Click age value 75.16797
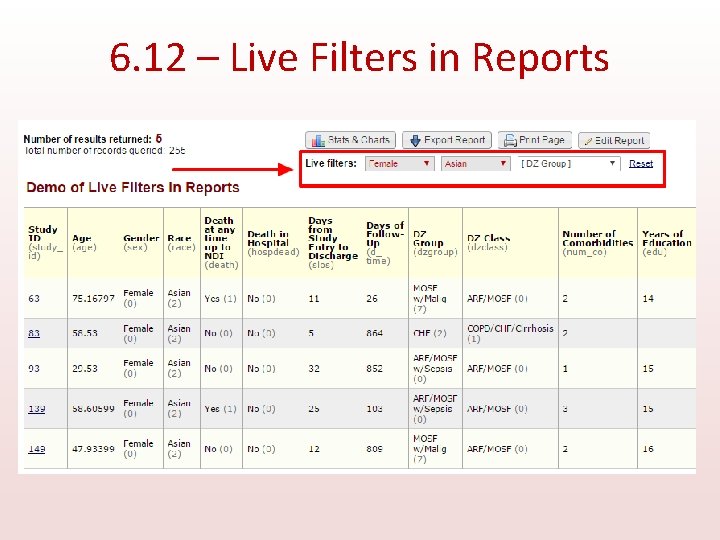Screen dimensions: 720x540 coord(93,298)
